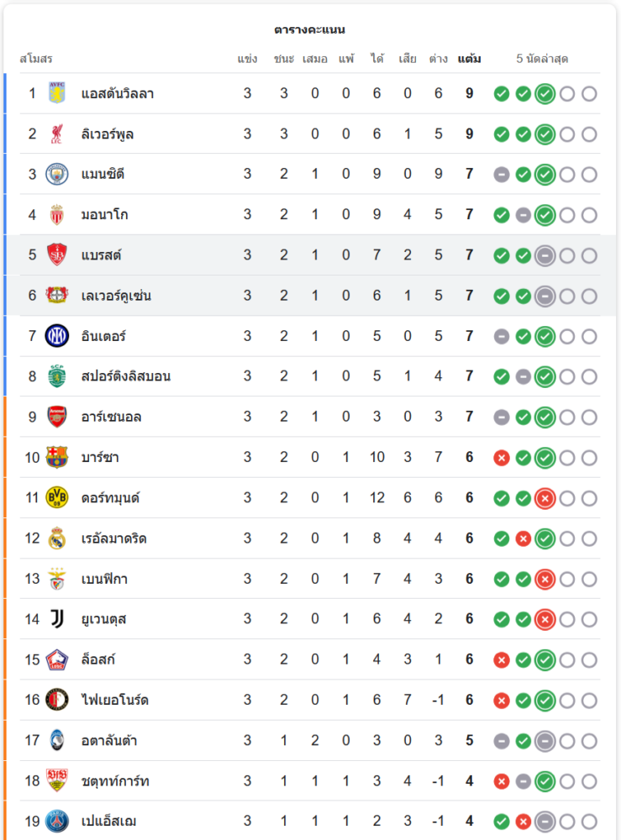
Task: Click the Aston Villa club crest
Action: (x=56, y=93)
